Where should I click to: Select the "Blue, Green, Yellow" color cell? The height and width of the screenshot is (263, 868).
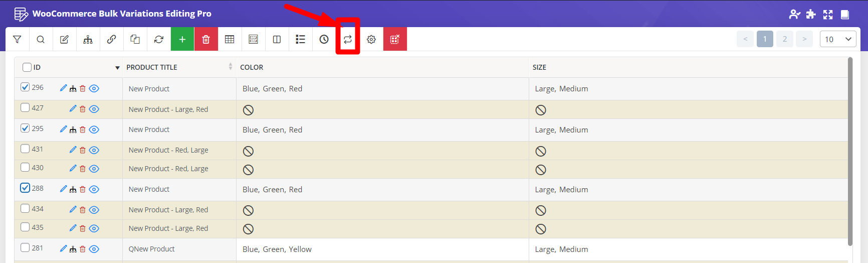(x=382, y=249)
